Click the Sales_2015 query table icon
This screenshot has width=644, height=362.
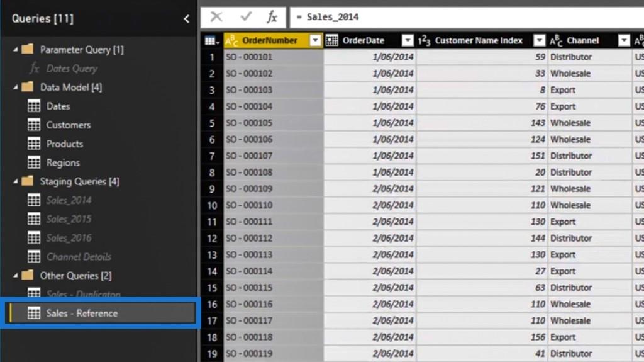click(34, 219)
